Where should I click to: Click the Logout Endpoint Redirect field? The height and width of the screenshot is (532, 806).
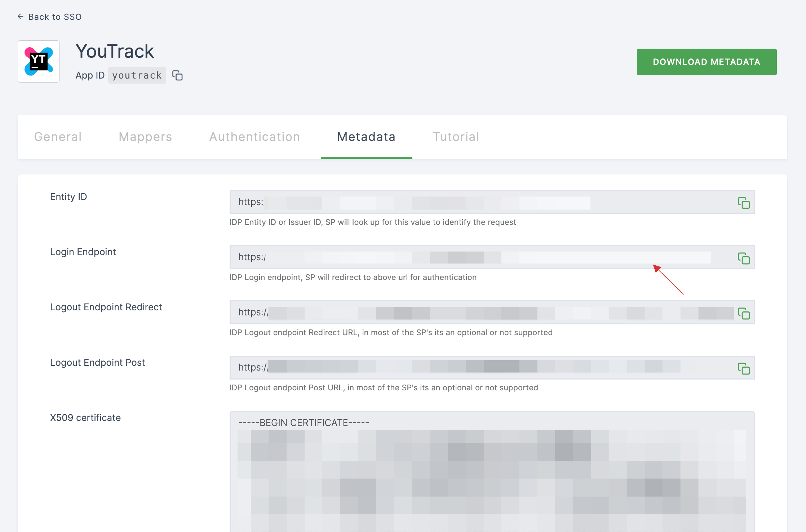[492, 312]
